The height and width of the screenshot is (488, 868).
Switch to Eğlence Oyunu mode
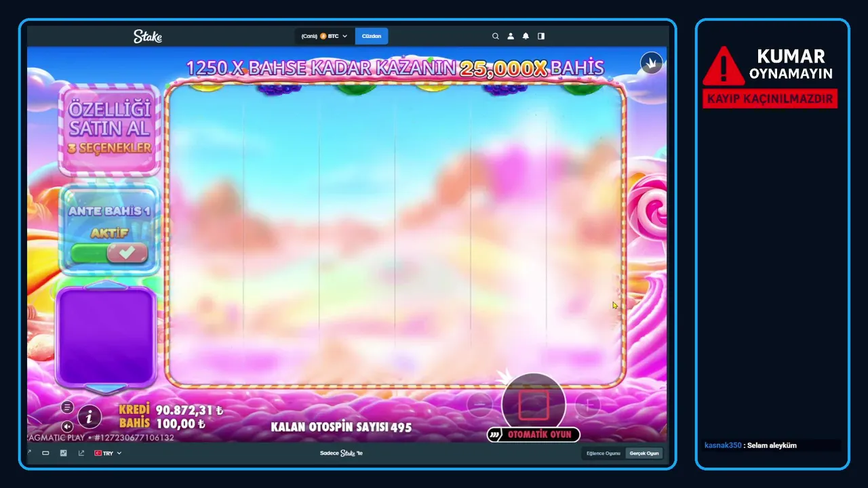pos(604,453)
